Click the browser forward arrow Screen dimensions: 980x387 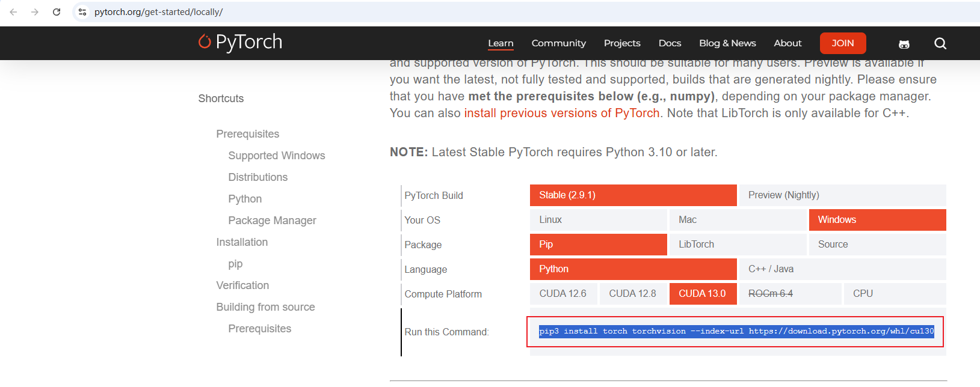point(35,12)
